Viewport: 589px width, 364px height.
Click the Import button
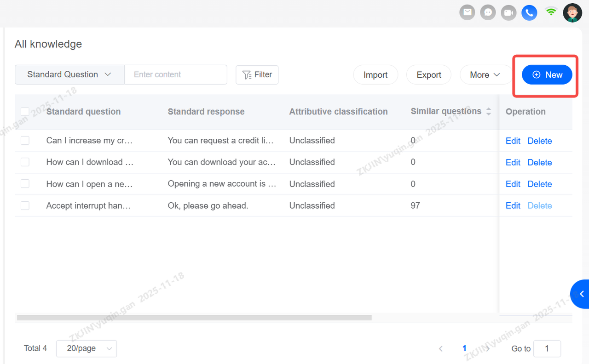pos(375,75)
